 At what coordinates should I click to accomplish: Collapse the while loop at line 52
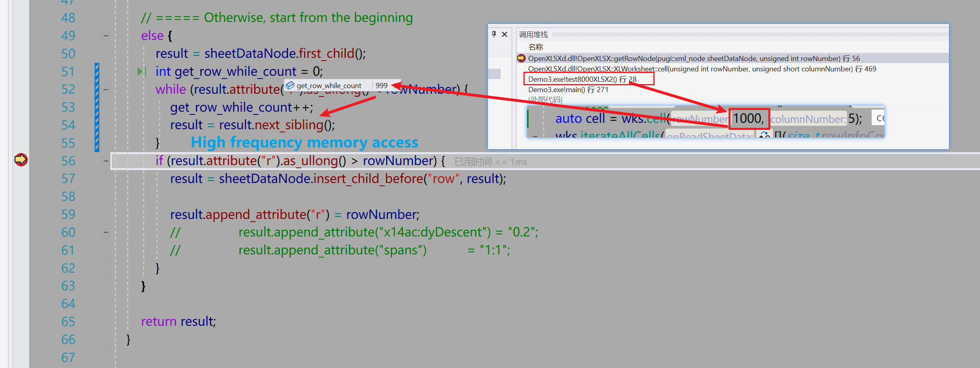(106, 89)
